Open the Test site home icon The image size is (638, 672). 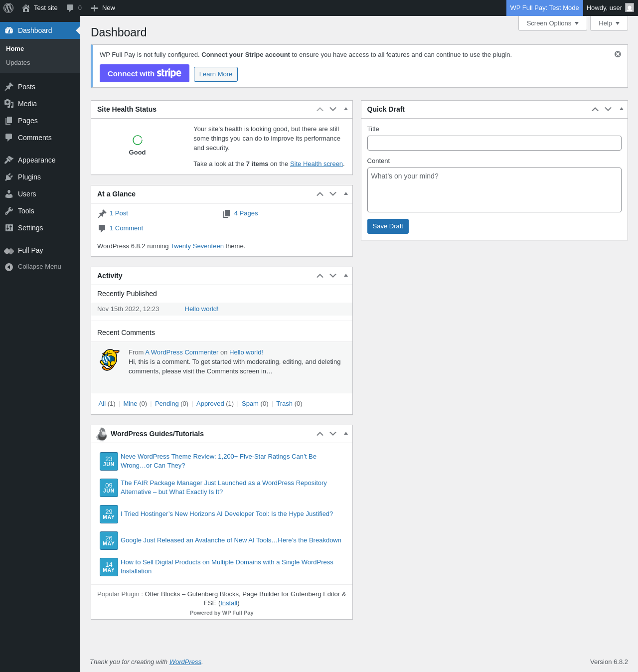26,8
